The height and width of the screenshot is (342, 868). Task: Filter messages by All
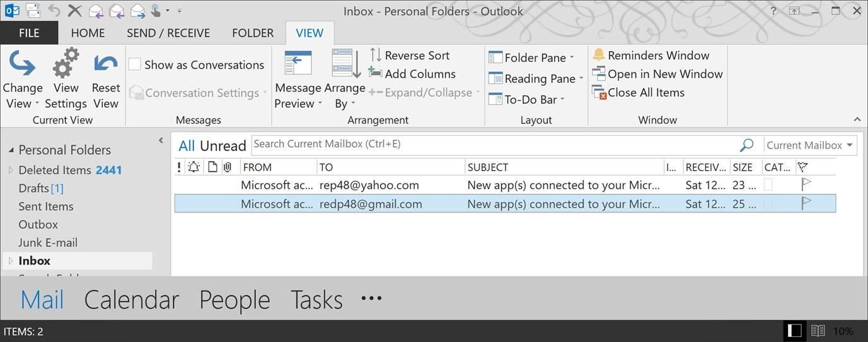(x=187, y=146)
